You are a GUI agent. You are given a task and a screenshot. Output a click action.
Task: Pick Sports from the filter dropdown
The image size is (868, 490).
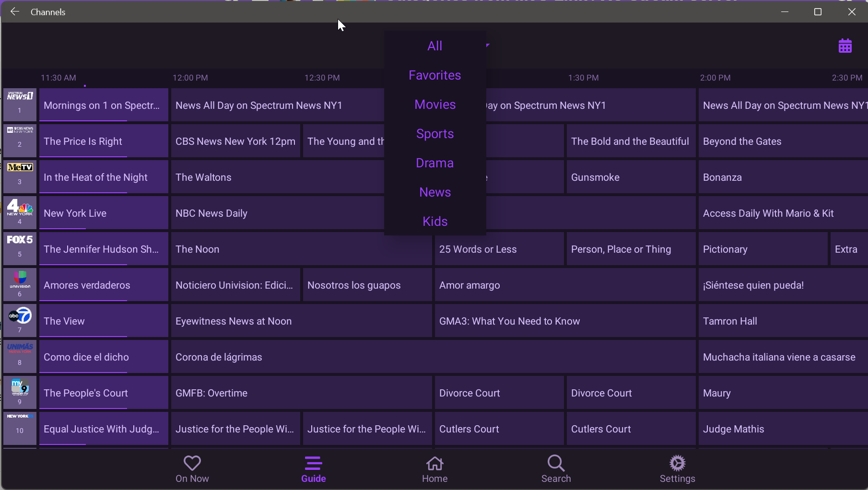pyautogui.click(x=434, y=134)
